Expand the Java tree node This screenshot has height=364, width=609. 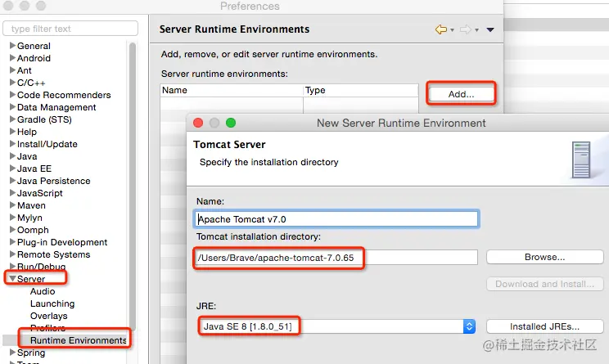point(12,156)
